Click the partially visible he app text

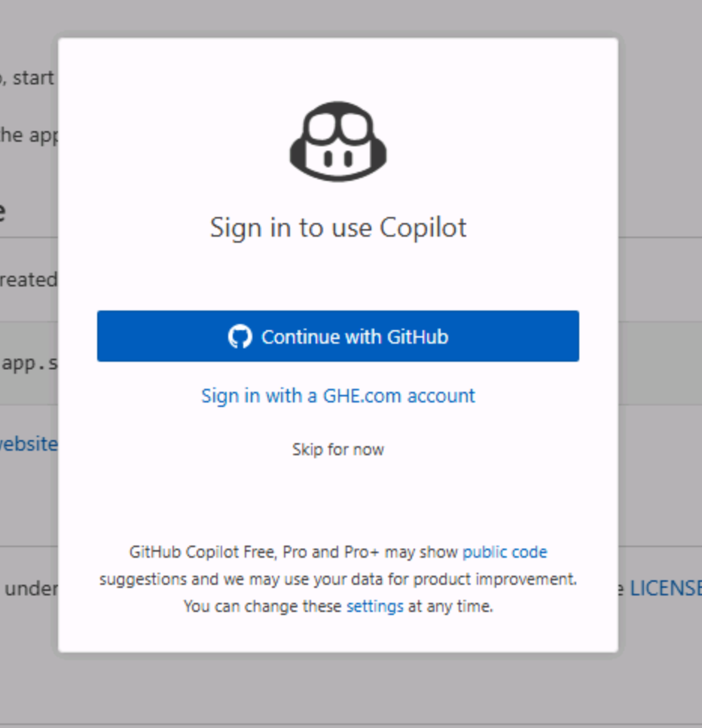(x=29, y=135)
